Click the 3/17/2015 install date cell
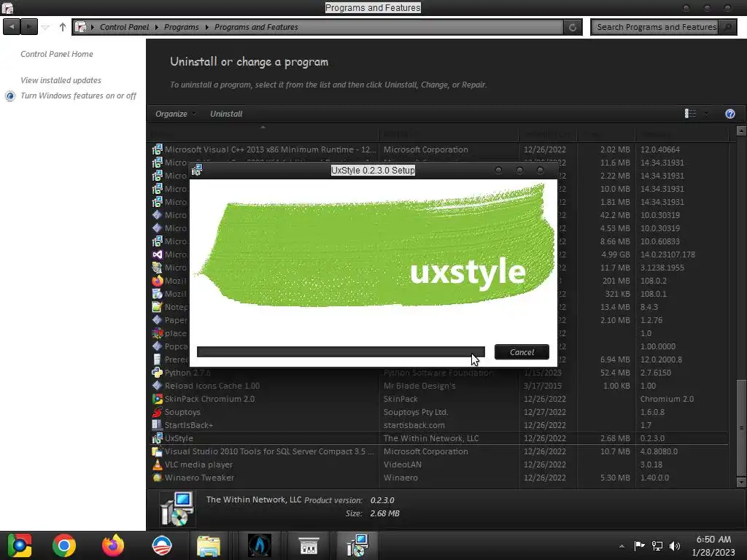The width and height of the screenshot is (747, 560). 542,386
